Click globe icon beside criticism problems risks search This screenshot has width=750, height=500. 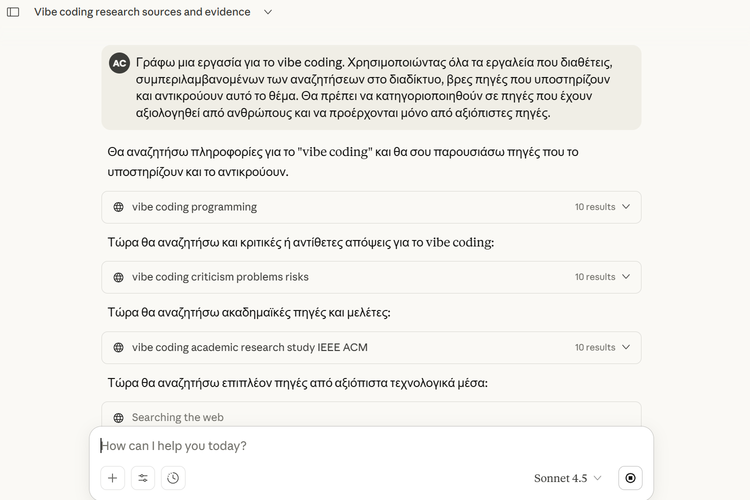click(119, 277)
